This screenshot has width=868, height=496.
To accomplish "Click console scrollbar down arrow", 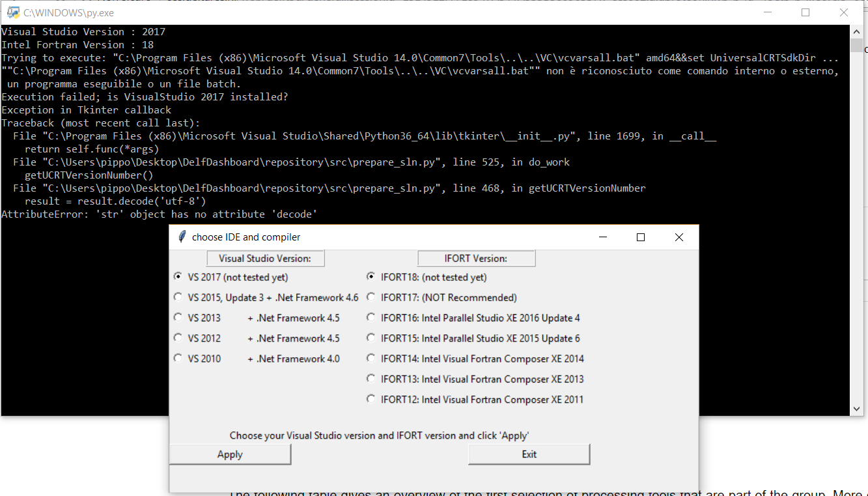I will (856, 409).
